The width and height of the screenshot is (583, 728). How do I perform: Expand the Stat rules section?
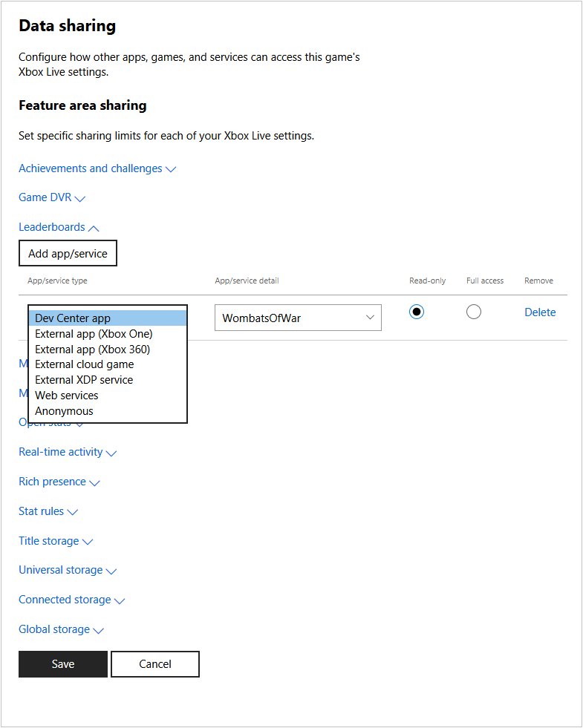pyautogui.click(x=48, y=511)
